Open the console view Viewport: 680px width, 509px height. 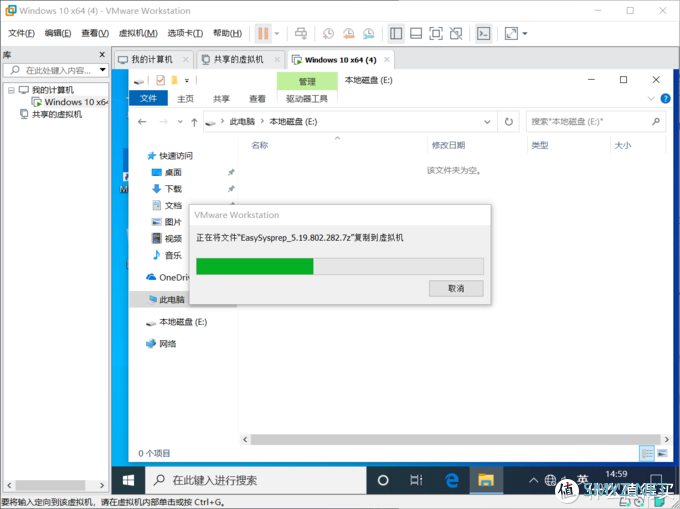[484, 33]
